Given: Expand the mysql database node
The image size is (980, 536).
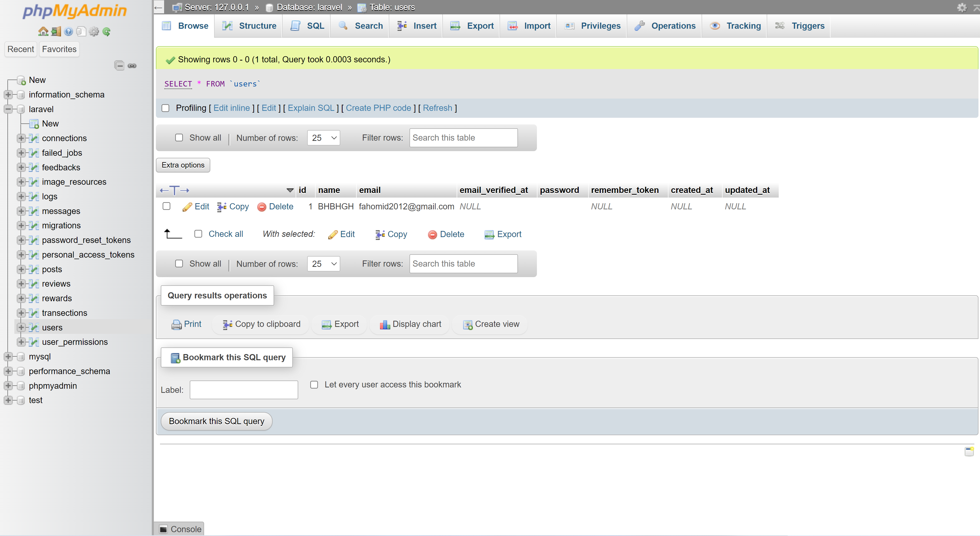Looking at the screenshot, I should coord(8,357).
